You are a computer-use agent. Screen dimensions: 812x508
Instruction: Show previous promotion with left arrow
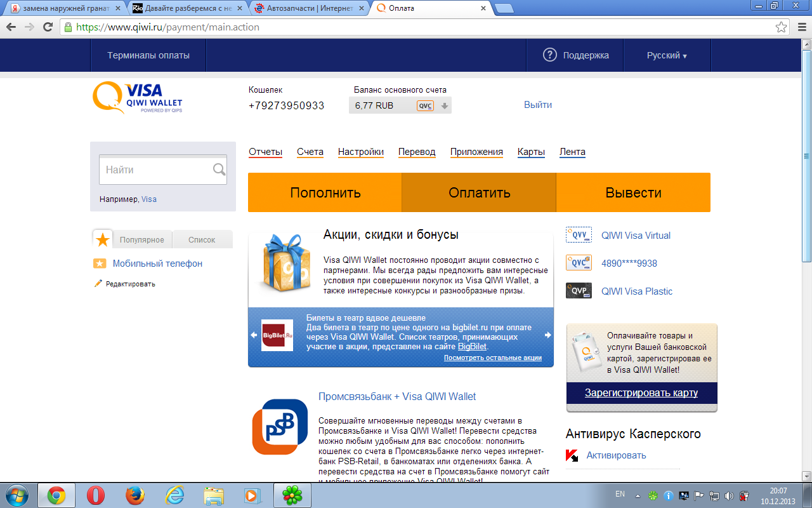coord(254,335)
